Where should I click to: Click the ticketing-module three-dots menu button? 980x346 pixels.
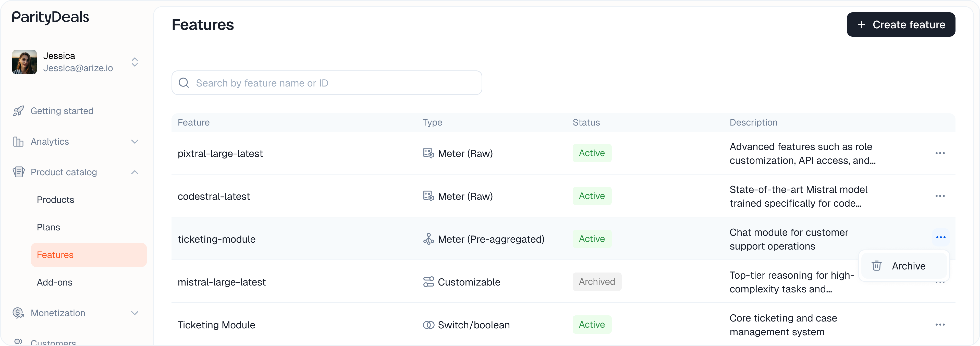(x=940, y=238)
